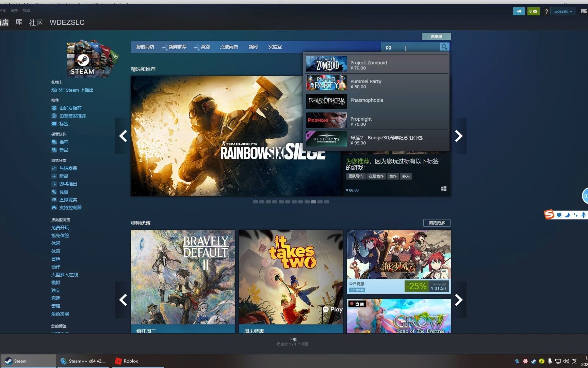Open the WDEZSLC profile tab
Screen dimensions: 588x368
pos(67,22)
